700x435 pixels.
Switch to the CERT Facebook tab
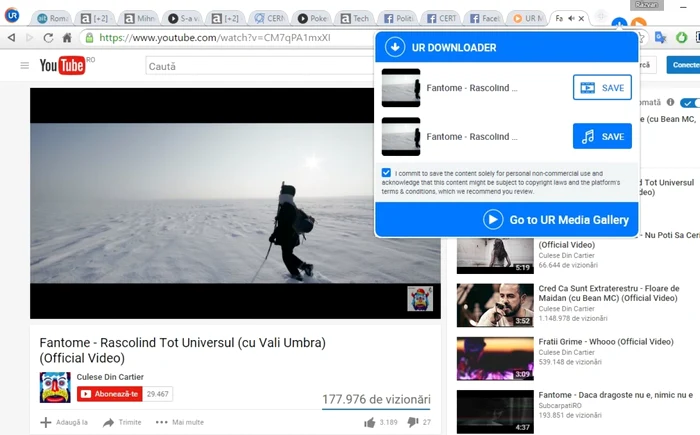[x=443, y=18]
